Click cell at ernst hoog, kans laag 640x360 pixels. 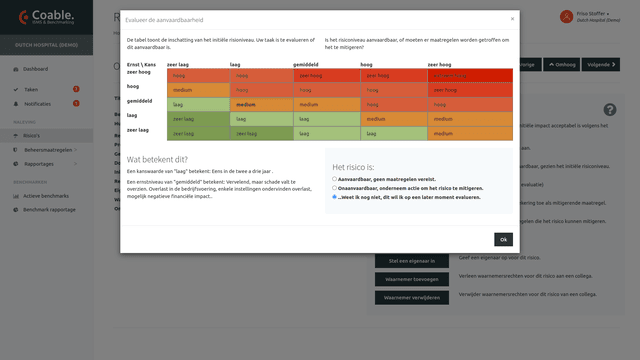[x=262, y=90]
